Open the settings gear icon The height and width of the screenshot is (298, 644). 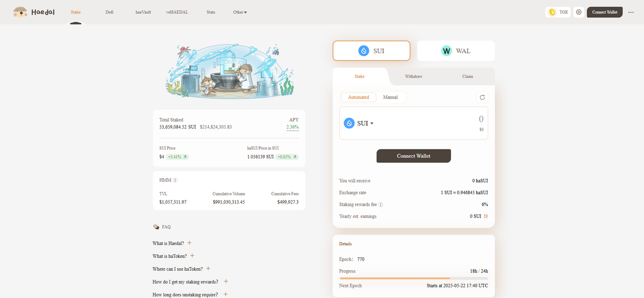tap(579, 12)
